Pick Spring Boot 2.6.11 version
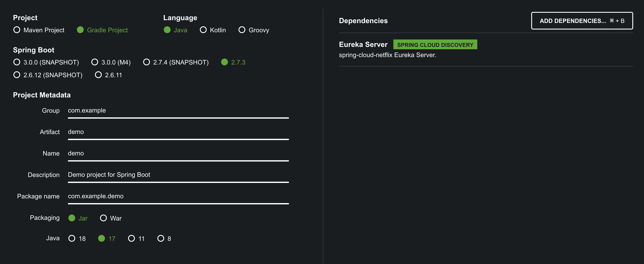 98,75
